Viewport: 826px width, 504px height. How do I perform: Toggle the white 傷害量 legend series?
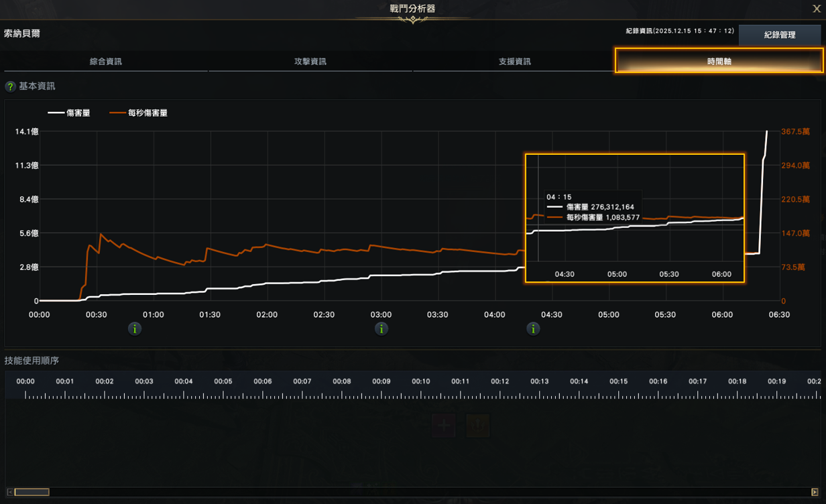(x=68, y=113)
